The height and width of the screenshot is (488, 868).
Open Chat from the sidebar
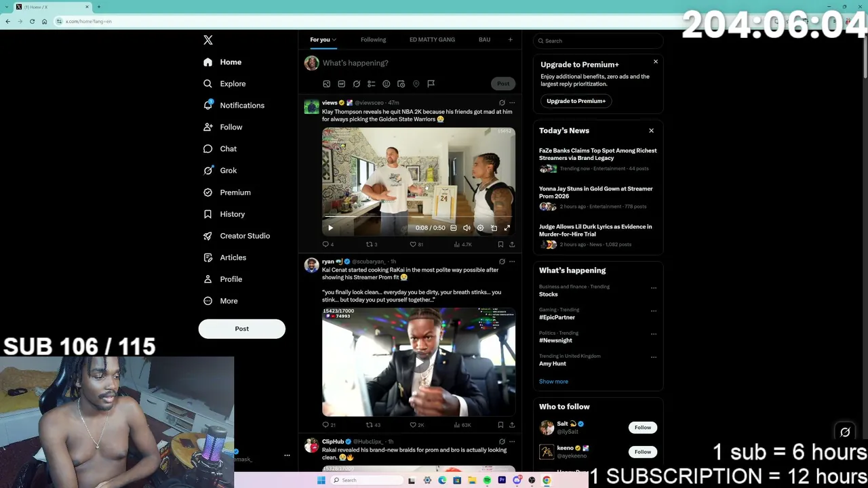[x=220, y=148]
